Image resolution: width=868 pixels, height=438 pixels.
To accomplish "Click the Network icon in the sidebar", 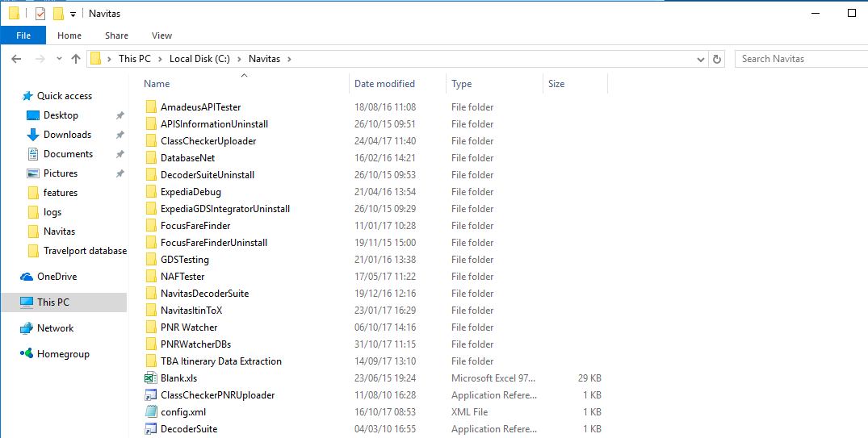I will (x=26, y=328).
